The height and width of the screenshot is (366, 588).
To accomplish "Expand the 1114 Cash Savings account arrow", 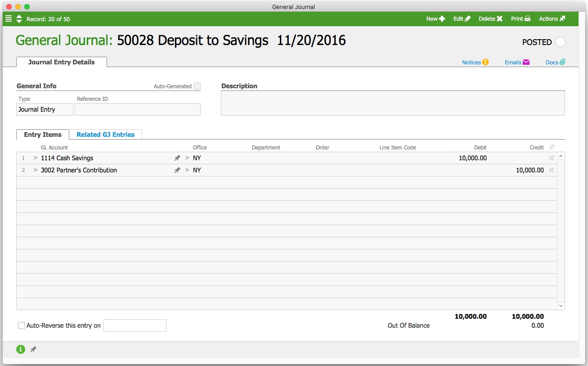I will (36, 158).
